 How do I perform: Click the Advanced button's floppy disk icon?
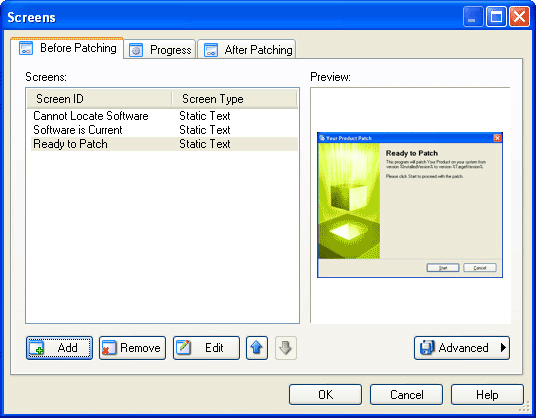[x=427, y=348]
